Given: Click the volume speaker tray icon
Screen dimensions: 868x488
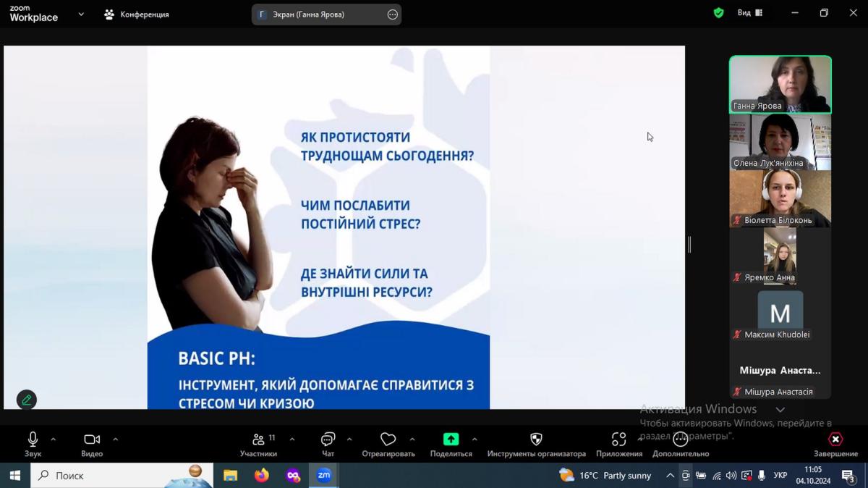Looking at the screenshot, I should pyautogui.click(x=731, y=476).
